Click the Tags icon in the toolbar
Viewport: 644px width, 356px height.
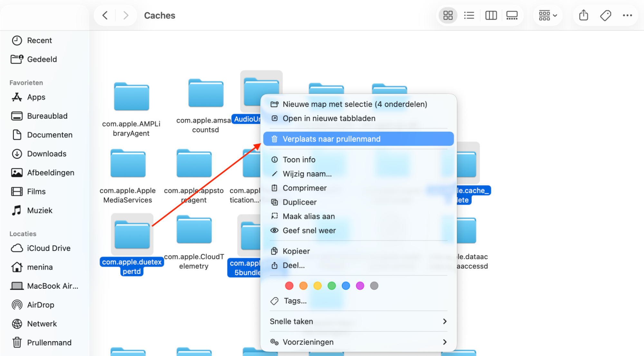(x=605, y=15)
